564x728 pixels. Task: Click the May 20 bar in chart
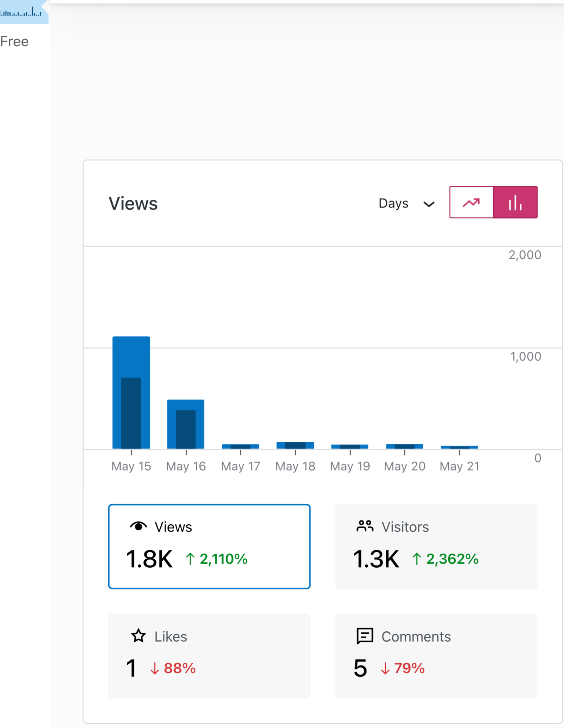tap(404, 446)
